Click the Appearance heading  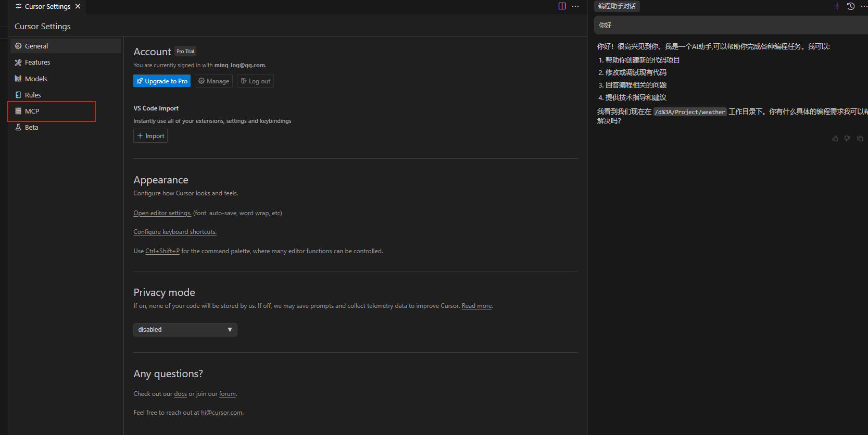pyautogui.click(x=161, y=180)
